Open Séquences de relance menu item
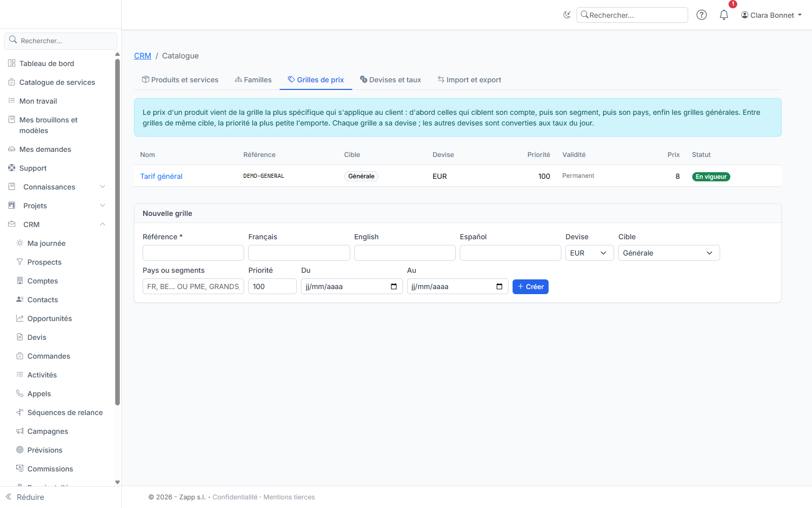 point(65,412)
